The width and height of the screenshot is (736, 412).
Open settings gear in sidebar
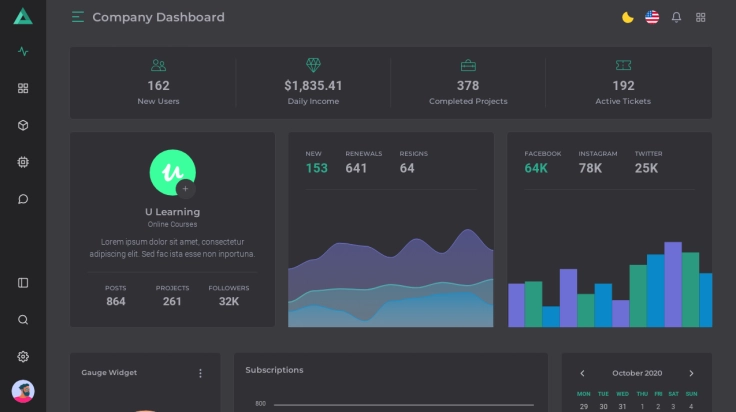pos(23,357)
